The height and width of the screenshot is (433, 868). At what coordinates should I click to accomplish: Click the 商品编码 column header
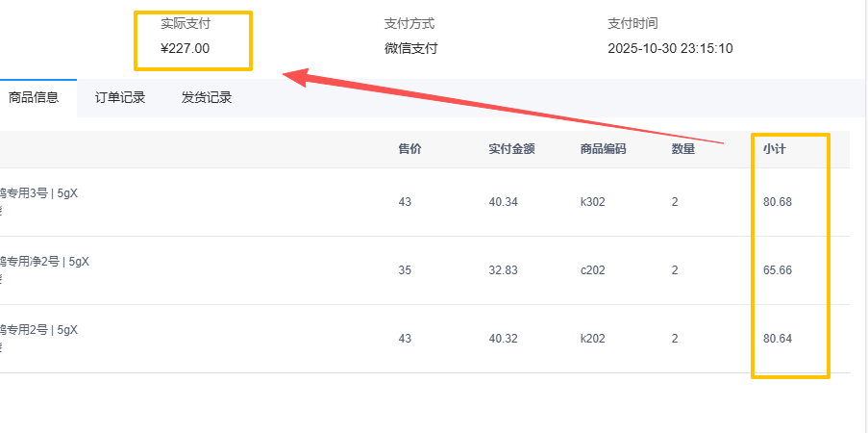point(603,149)
